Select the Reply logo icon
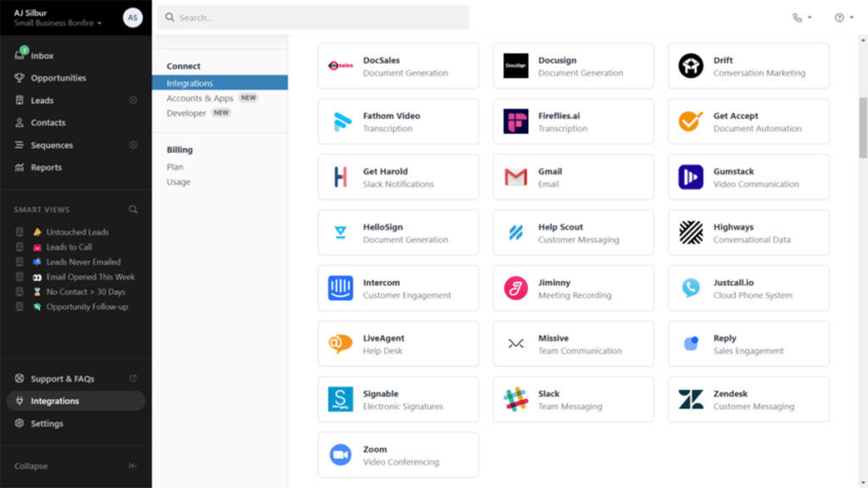The width and height of the screenshot is (868, 488). click(x=690, y=344)
